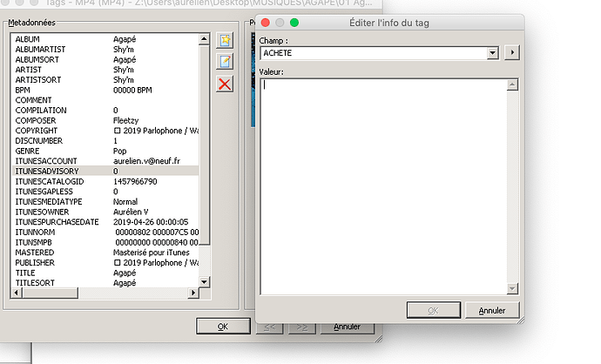Select the GENRE row showing Pop
This screenshot has height=364, width=601.
(105, 151)
